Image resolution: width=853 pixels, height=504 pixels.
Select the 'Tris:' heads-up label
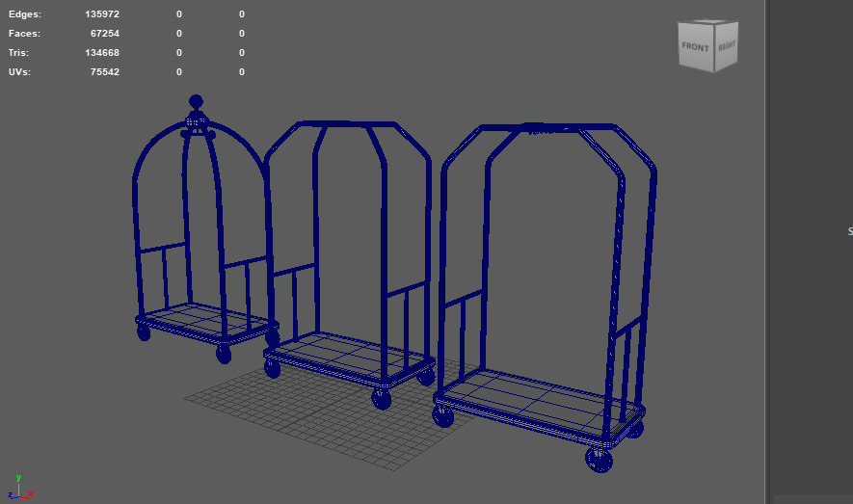coord(19,53)
